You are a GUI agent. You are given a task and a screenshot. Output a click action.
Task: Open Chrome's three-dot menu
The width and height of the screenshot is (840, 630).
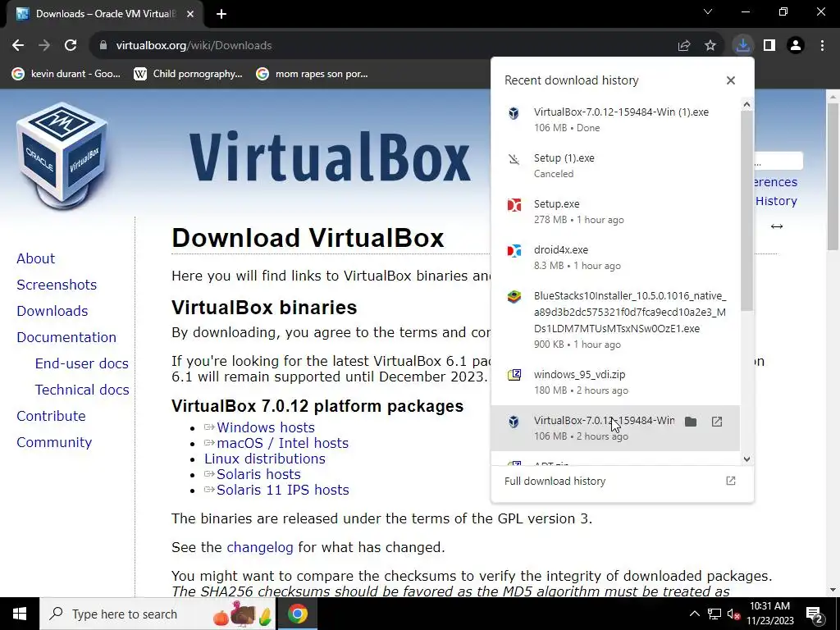pos(822,46)
